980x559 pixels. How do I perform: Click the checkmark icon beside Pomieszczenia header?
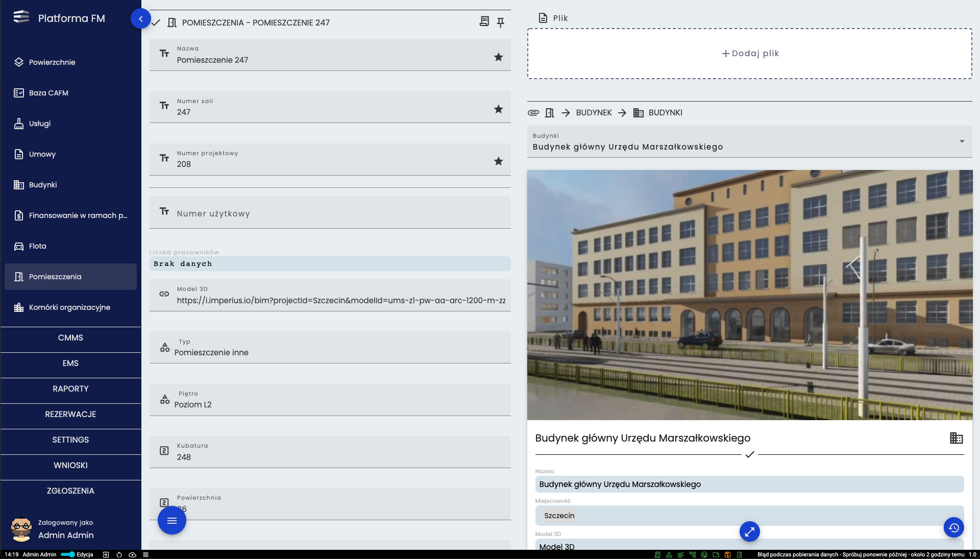(x=156, y=22)
